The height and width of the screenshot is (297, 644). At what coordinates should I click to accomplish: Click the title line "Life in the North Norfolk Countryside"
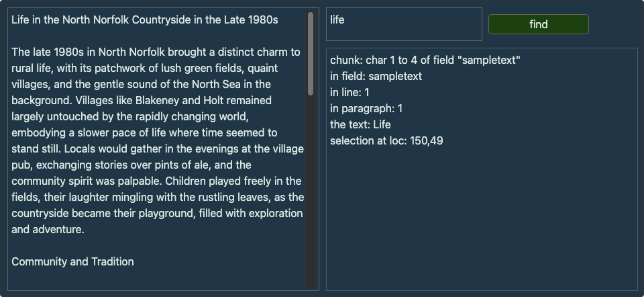click(144, 19)
